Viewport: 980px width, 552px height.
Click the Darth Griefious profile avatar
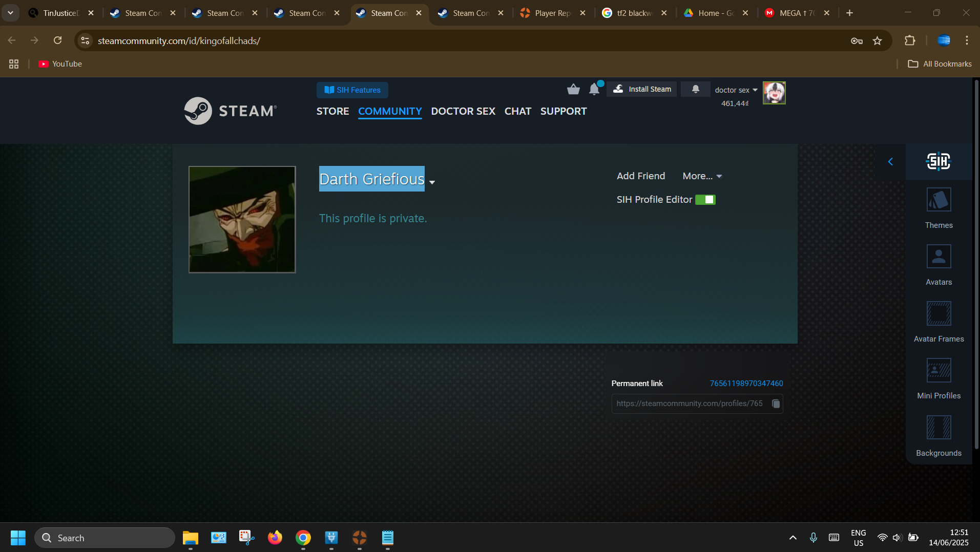click(242, 220)
